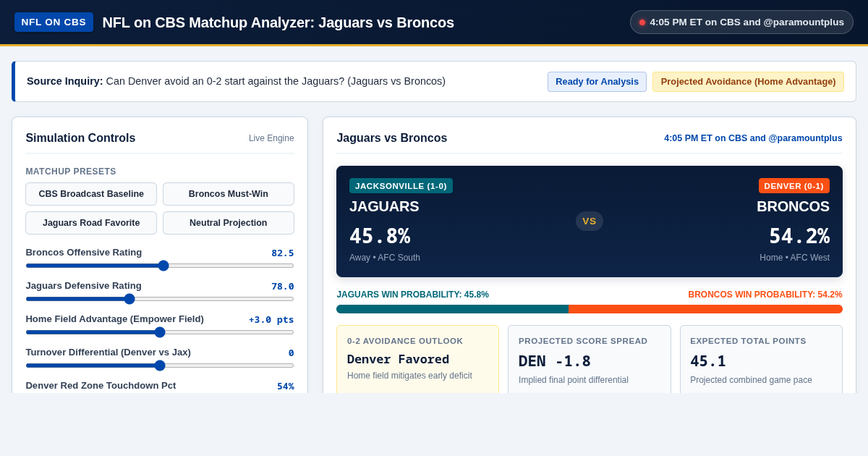
Task: Click the 45.1 expected total value
Action: [708, 361]
